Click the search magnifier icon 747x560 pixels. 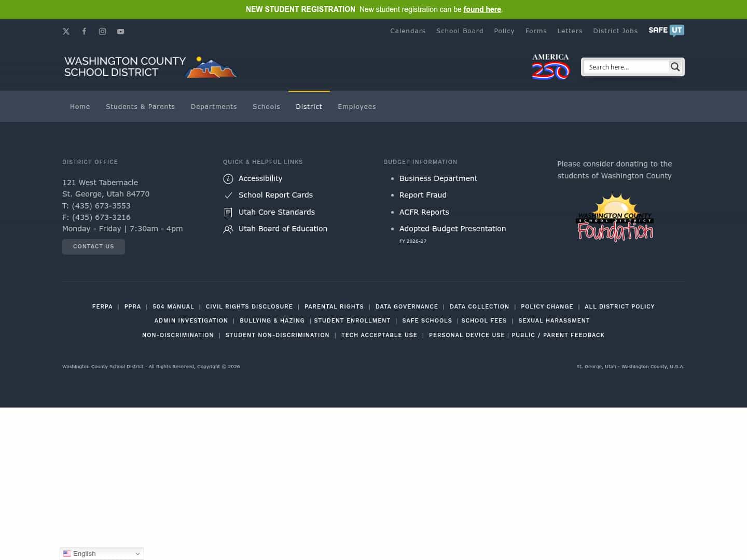[x=675, y=67]
